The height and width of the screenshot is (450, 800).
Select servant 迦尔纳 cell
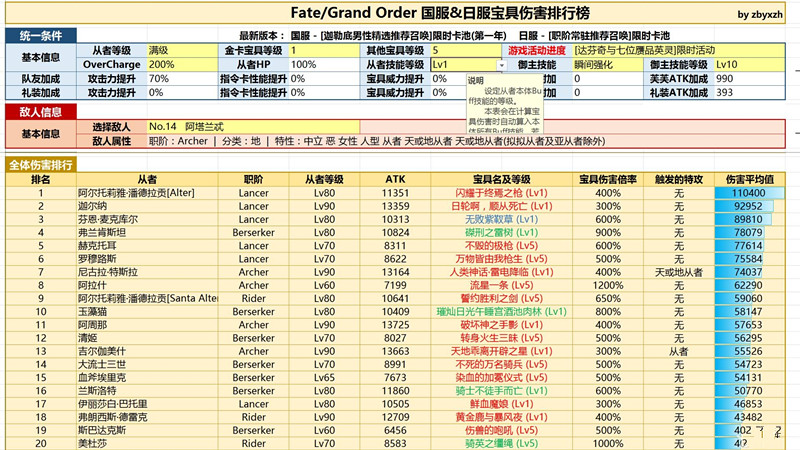pos(147,206)
